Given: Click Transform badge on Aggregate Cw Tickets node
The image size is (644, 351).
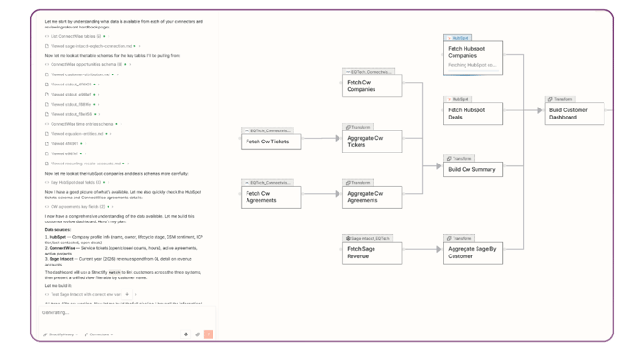Looking at the screenshot, I should point(358,127).
